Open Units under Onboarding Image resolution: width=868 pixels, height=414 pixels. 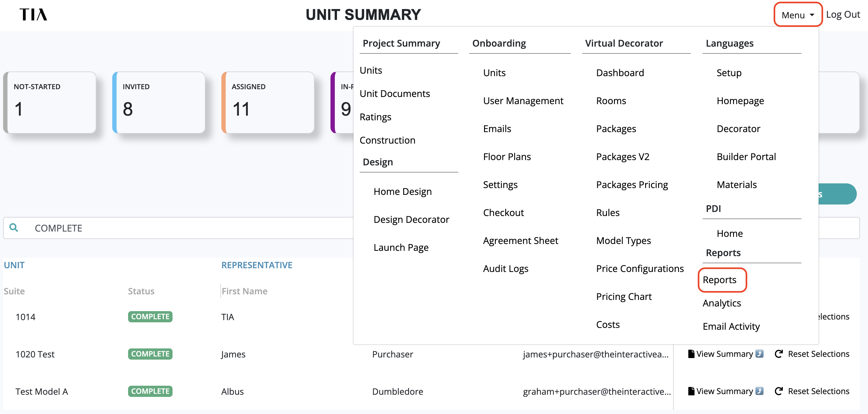coord(494,72)
